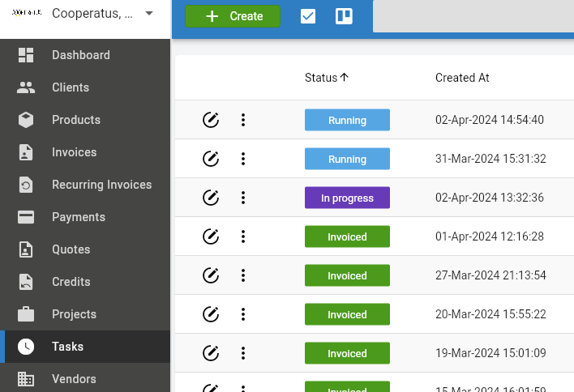
Task: Open the Dashboard sidebar item
Action: (85, 55)
